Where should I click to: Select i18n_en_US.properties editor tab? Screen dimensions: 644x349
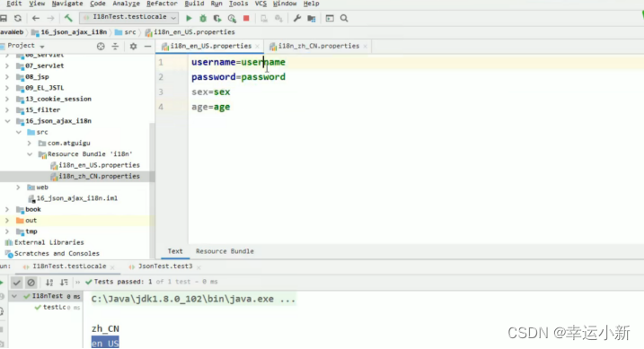[210, 46]
